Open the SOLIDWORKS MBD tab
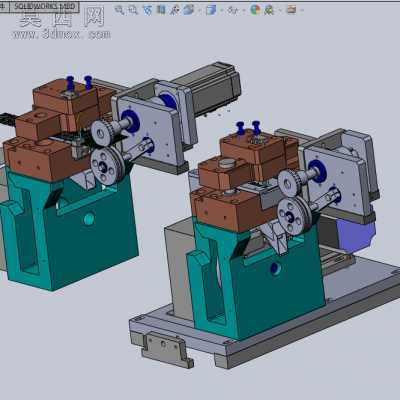This screenshot has height=400, width=400. coord(44,6)
